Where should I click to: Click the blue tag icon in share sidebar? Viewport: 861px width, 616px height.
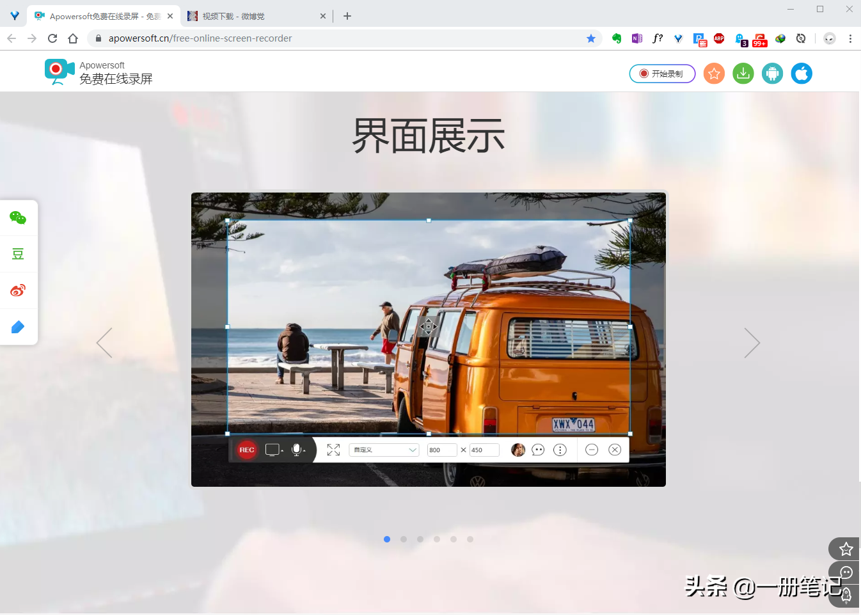coord(18,327)
